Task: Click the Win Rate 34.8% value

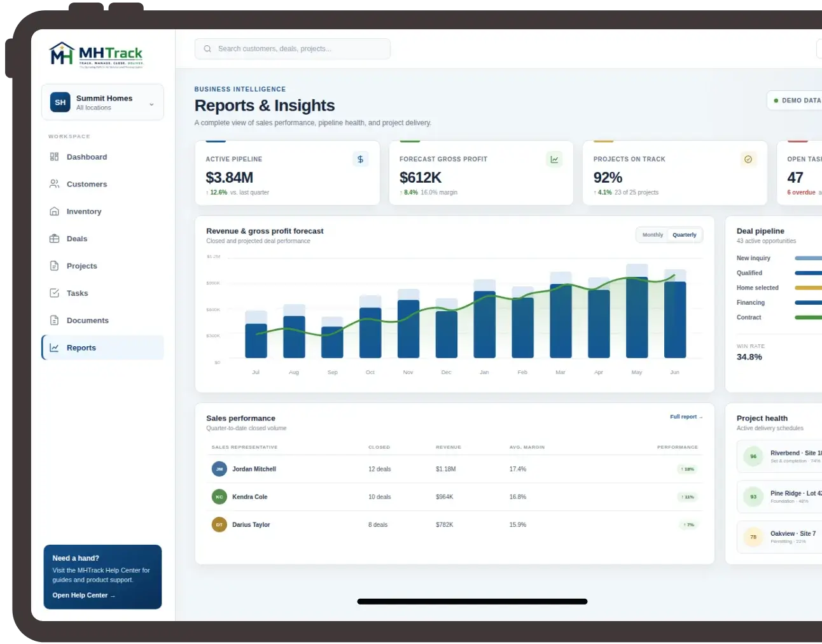Action: (749, 357)
